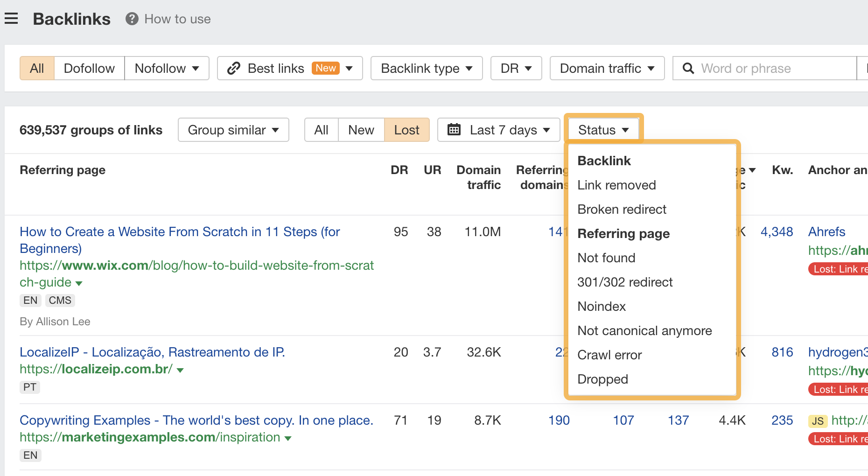Open the hamburger menu icon
Screen dimensions: 868x476
(11, 19)
